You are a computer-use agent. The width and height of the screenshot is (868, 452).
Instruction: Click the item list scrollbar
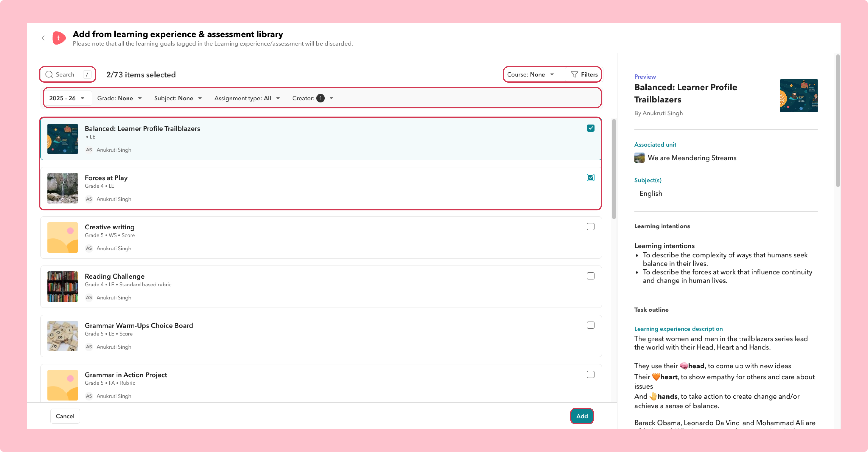click(x=614, y=169)
